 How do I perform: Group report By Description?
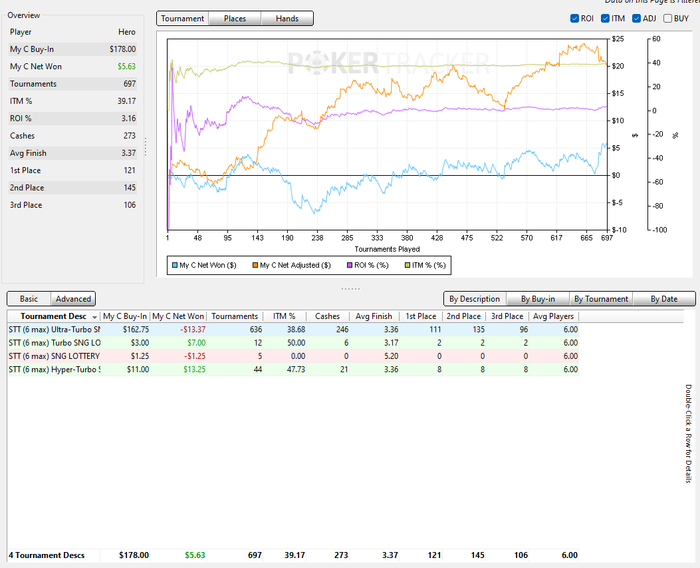[475, 299]
